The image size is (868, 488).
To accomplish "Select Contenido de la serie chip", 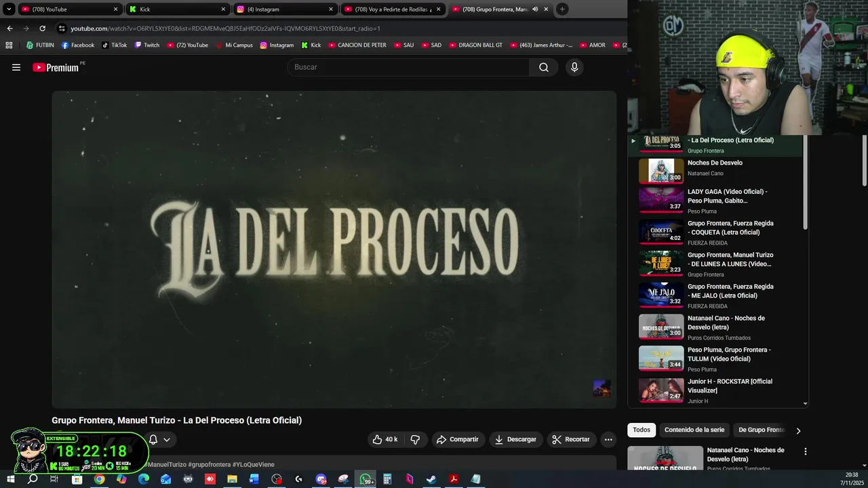I will [694, 430].
